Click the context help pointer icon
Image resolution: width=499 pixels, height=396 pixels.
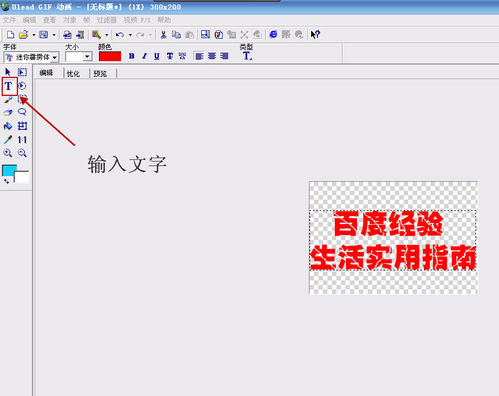pyautogui.click(x=315, y=34)
